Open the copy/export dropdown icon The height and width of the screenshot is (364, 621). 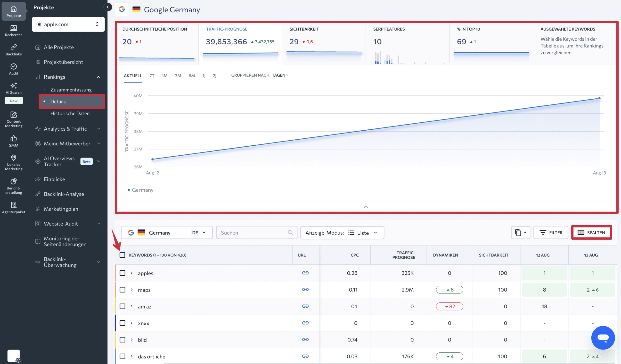tap(521, 233)
